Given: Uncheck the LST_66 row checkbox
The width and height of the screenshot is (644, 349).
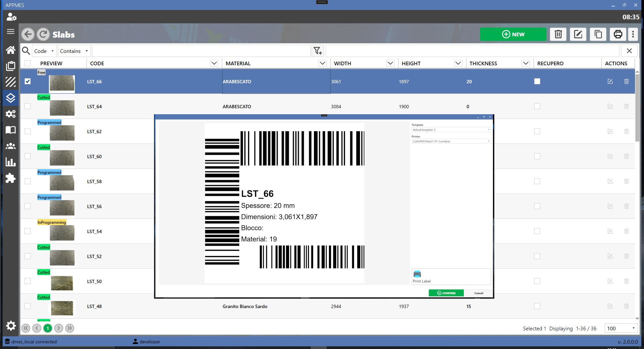Looking at the screenshot, I should point(28,81).
